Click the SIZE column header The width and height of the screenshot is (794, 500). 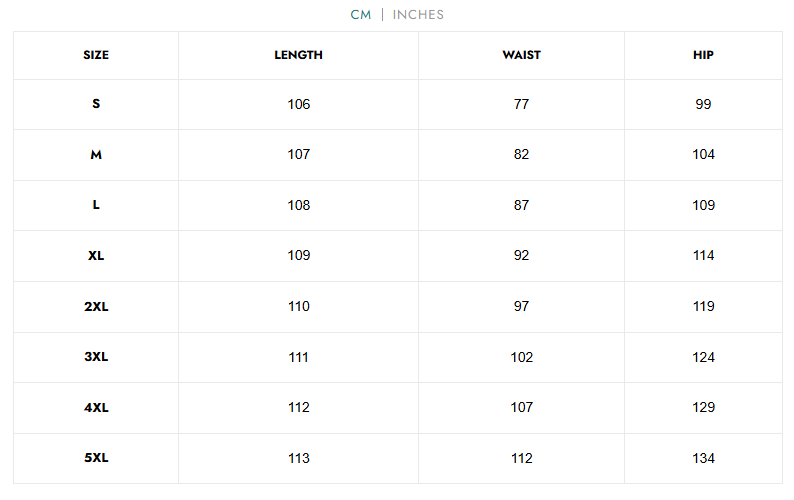click(x=96, y=55)
